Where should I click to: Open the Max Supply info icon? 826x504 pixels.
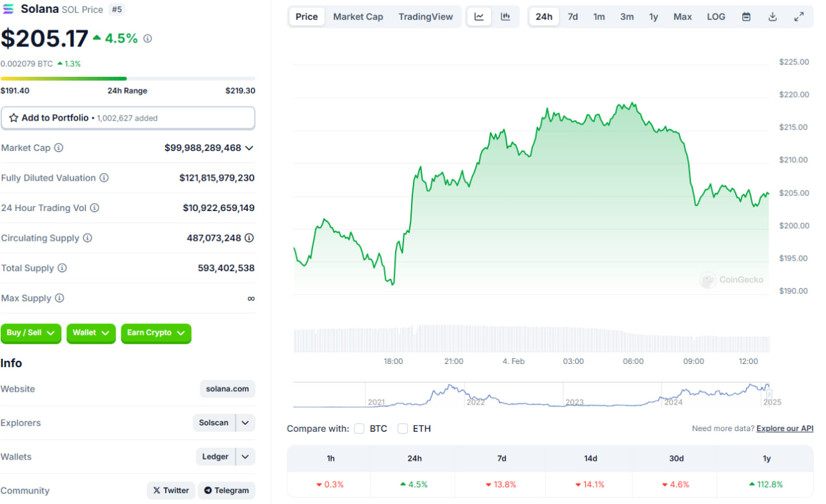pyautogui.click(x=59, y=298)
